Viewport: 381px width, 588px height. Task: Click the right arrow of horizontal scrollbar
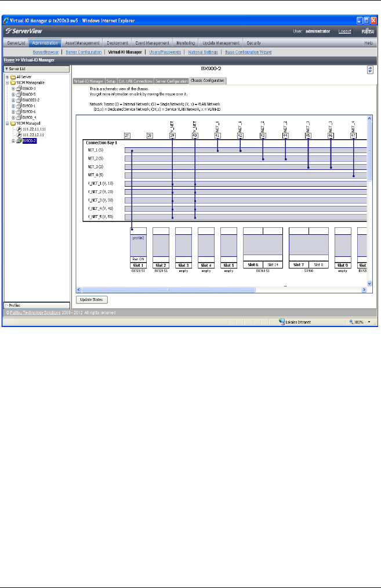[x=364, y=289]
